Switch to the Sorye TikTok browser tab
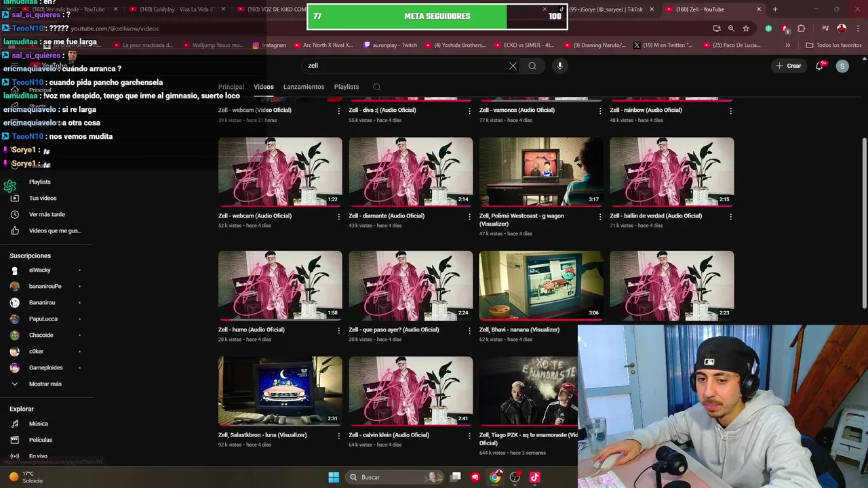This screenshot has width=868, height=488. [x=606, y=9]
